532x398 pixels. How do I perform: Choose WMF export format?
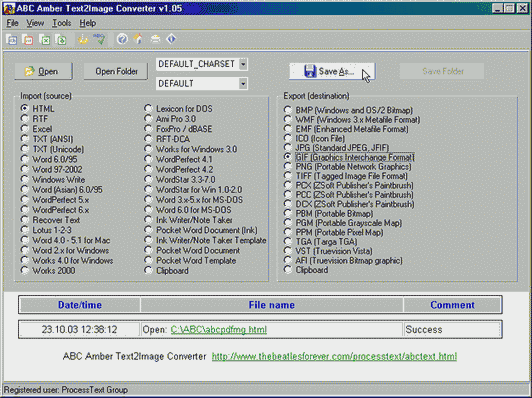(352, 119)
